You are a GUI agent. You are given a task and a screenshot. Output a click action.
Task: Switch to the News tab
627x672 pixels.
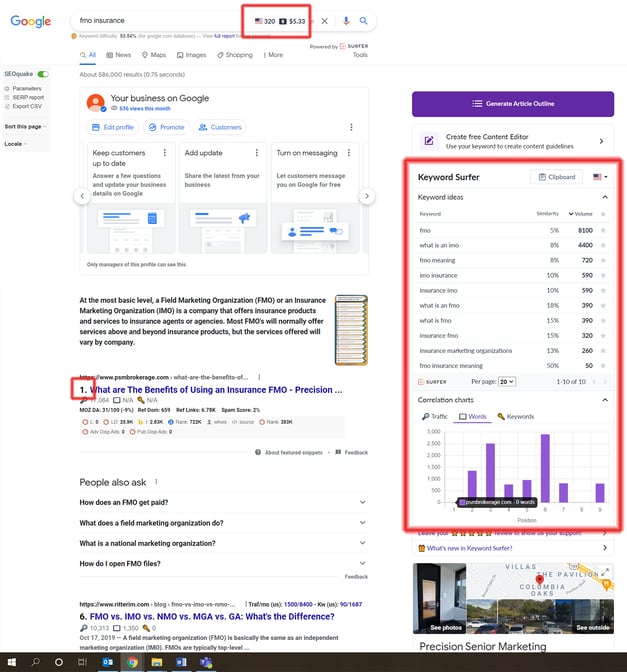click(119, 55)
